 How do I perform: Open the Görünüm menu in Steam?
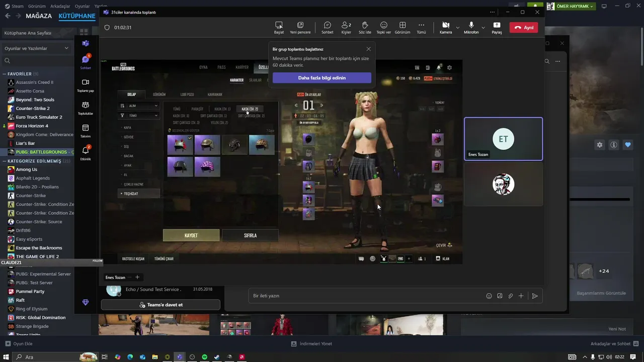(37, 6)
